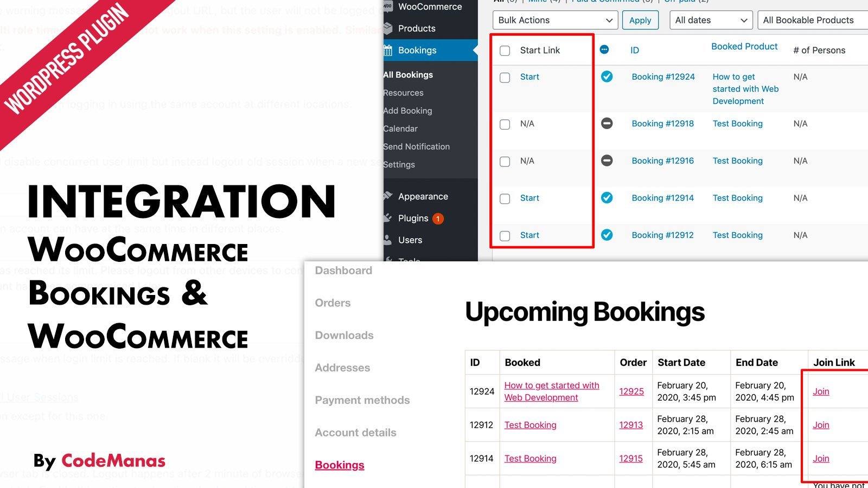
Task: Open Test Booking product for Booking #12918
Action: coord(737,124)
